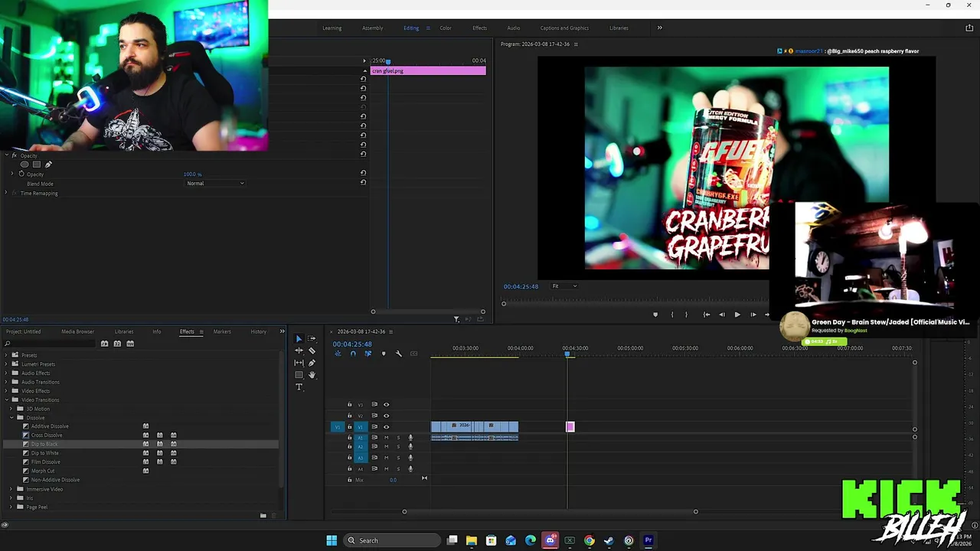Click the Add Marker icon in Program monitor

655,315
